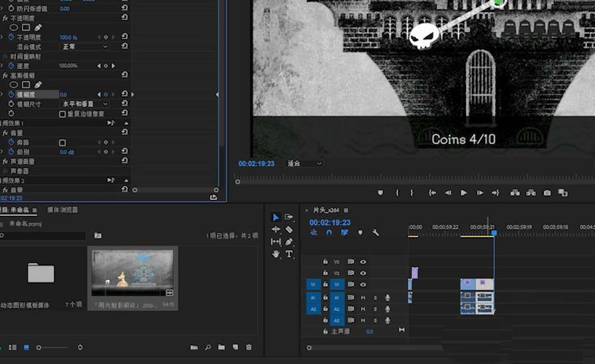The image size is (595, 364).
Task: Open the 模糊尺寸 dropdown showing 水平和垂直
Action: coord(85,104)
